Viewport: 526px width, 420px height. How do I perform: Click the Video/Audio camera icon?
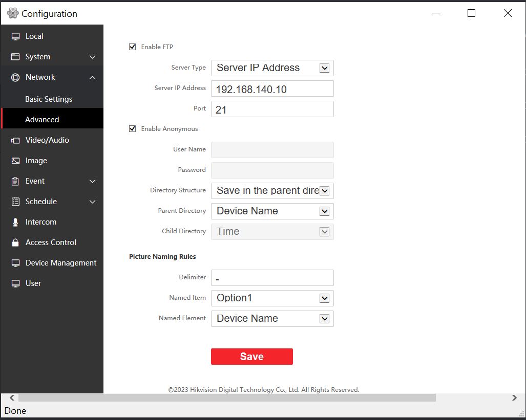coord(15,140)
